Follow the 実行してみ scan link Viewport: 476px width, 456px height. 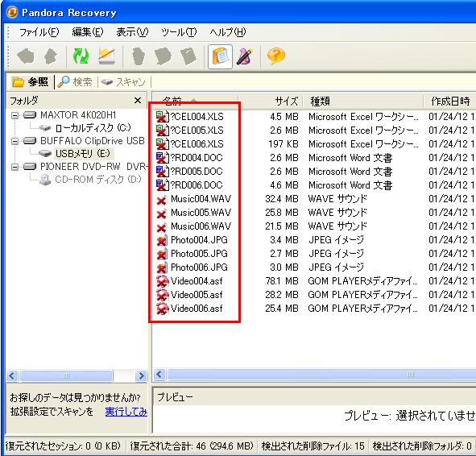(126, 412)
